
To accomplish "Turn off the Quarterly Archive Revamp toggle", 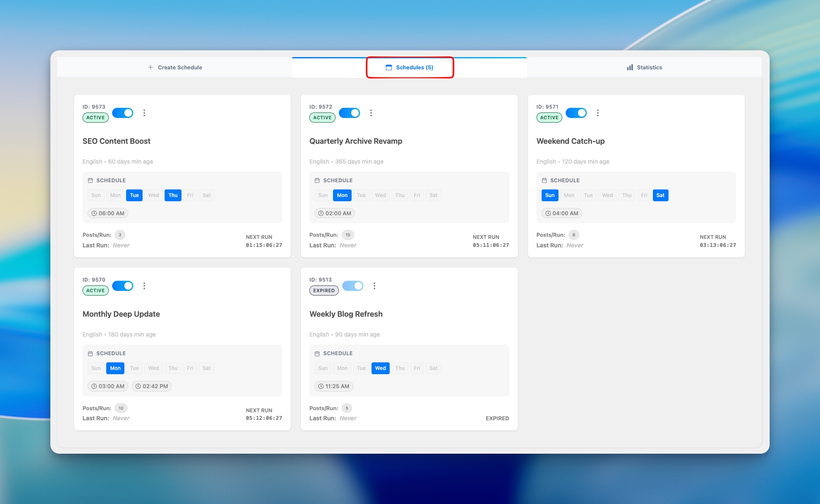I will [349, 113].
